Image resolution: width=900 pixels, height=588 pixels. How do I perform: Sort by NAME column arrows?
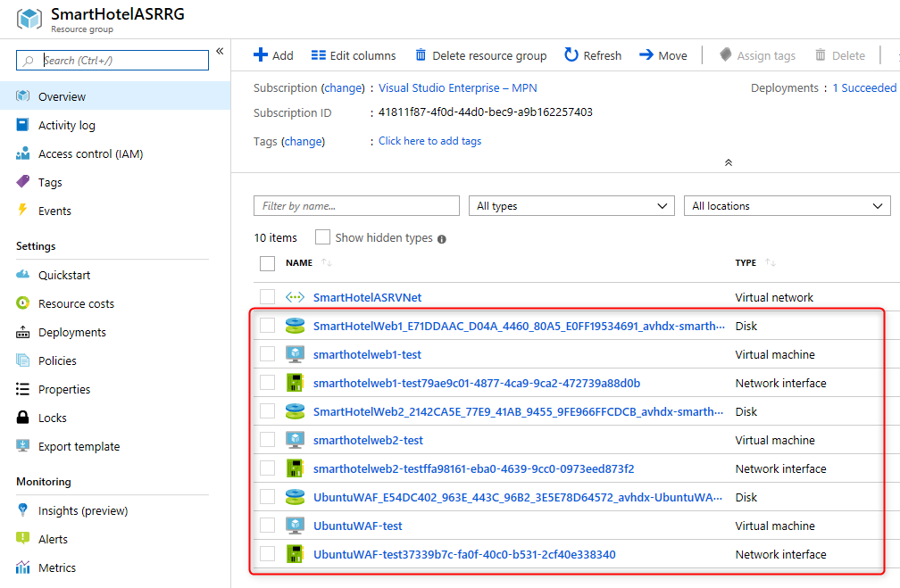327,262
